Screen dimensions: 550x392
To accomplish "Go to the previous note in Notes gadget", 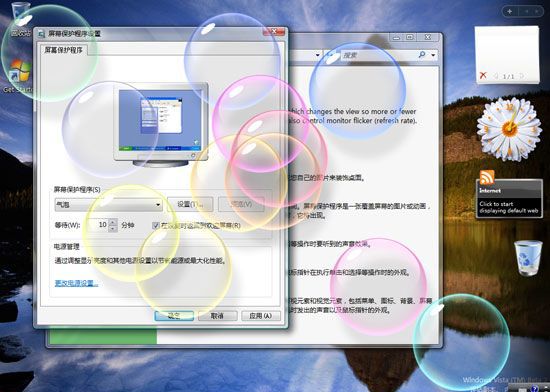I will tap(496, 76).
